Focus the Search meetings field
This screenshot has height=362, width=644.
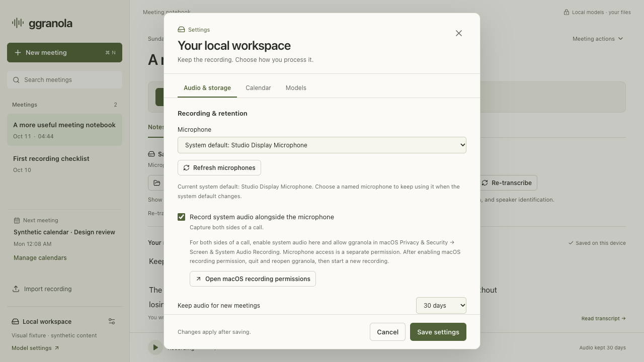coord(64,80)
